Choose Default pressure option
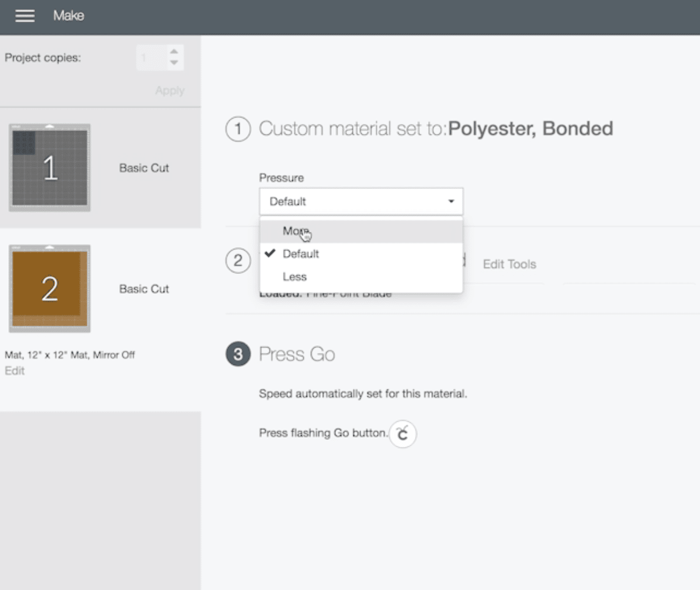 [300, 254]
